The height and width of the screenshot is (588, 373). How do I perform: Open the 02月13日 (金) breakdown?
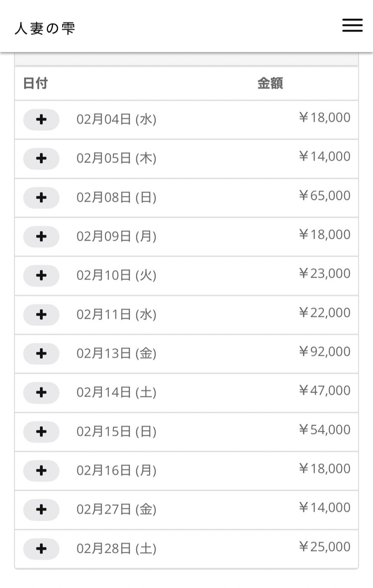[41, 354]
